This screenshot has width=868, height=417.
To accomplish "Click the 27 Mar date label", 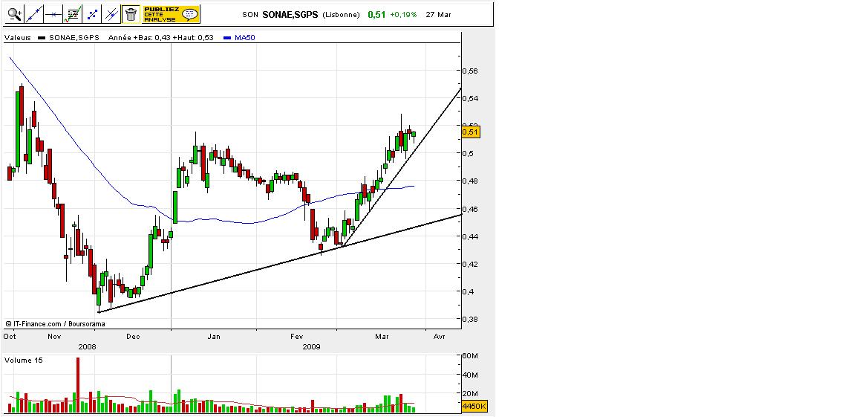I will click(438, 14).
